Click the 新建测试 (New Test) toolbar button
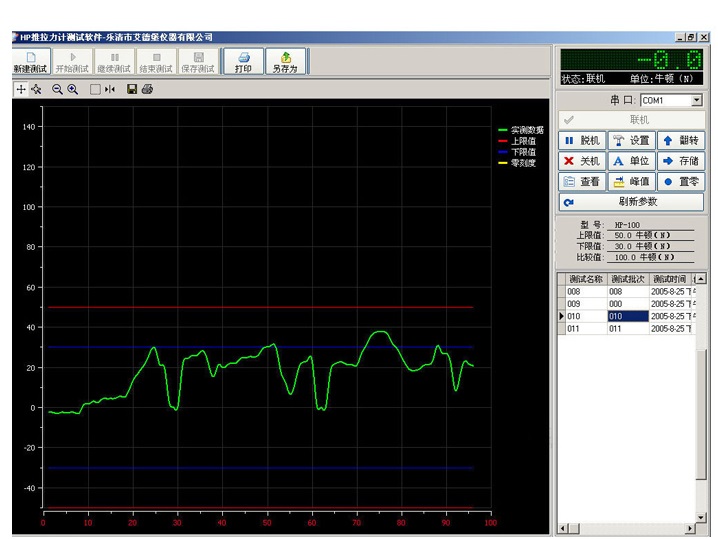The height and width of the screenshot is (539, 718). (30, 62)
